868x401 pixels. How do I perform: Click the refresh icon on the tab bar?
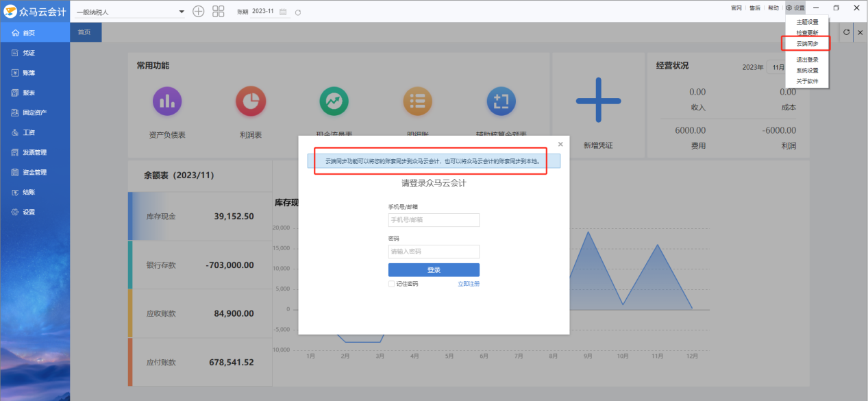point(847,32)
